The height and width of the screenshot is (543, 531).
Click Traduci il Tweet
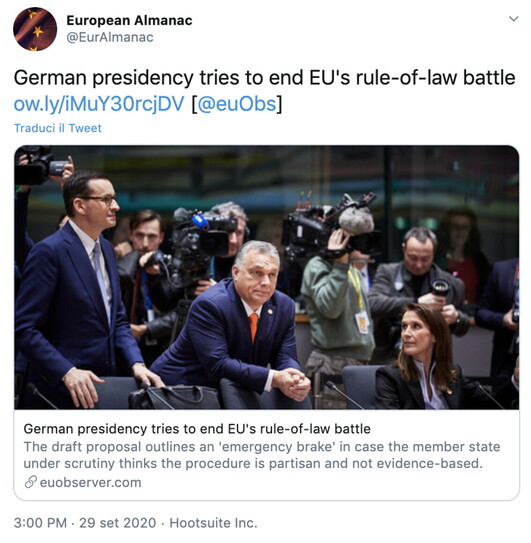coord(57,128)
